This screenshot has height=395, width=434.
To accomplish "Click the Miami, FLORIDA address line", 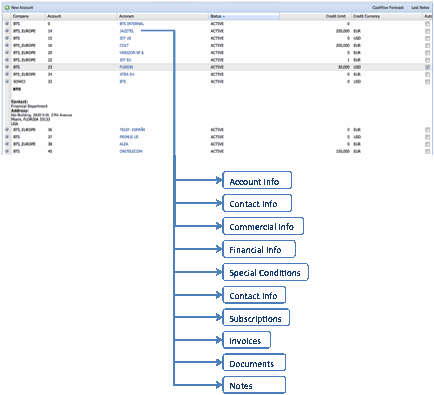I will pos(30,119).
